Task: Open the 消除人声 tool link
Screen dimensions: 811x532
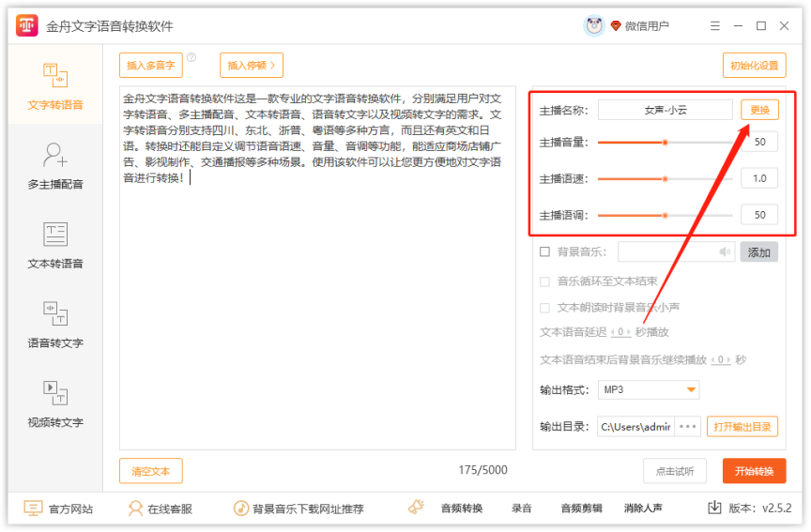Action: click(642, 509)
